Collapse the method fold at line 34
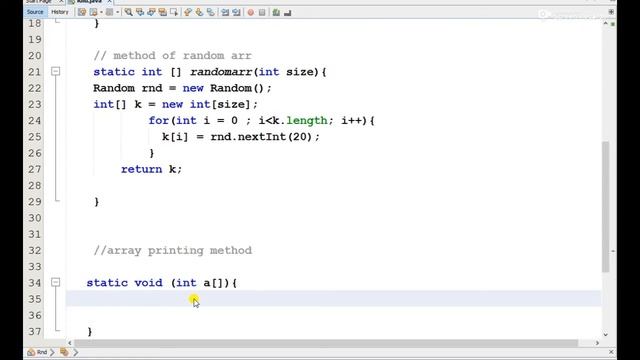Image resolution: width=640 pixels, height=360 pixels. coord(56,282)
